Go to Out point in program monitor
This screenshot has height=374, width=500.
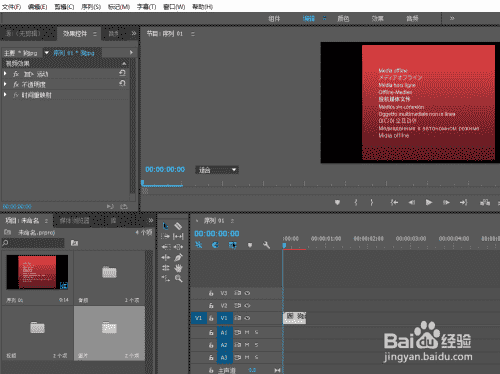[x=464, y=202]
